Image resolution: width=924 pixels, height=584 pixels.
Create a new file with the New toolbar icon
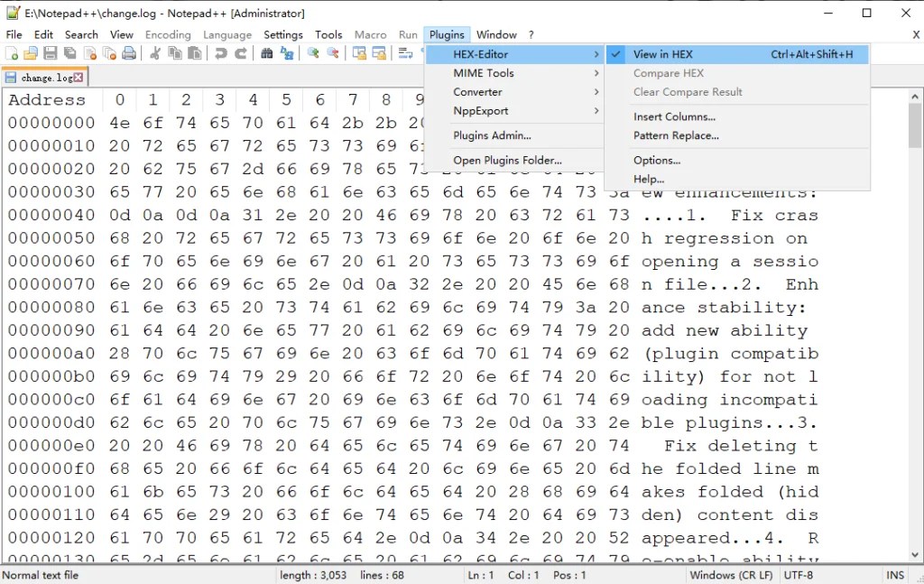click(12, 53)
